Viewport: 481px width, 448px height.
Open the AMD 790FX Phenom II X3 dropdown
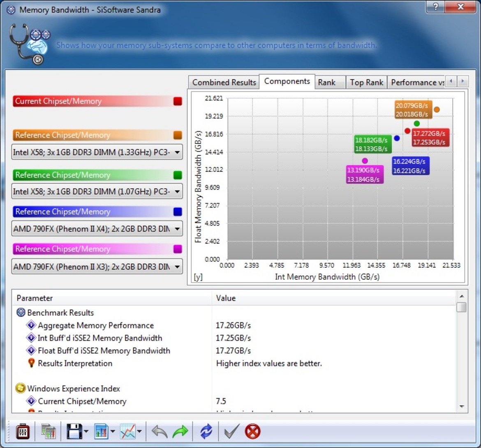pyautogui.click(x=97, y=267)
